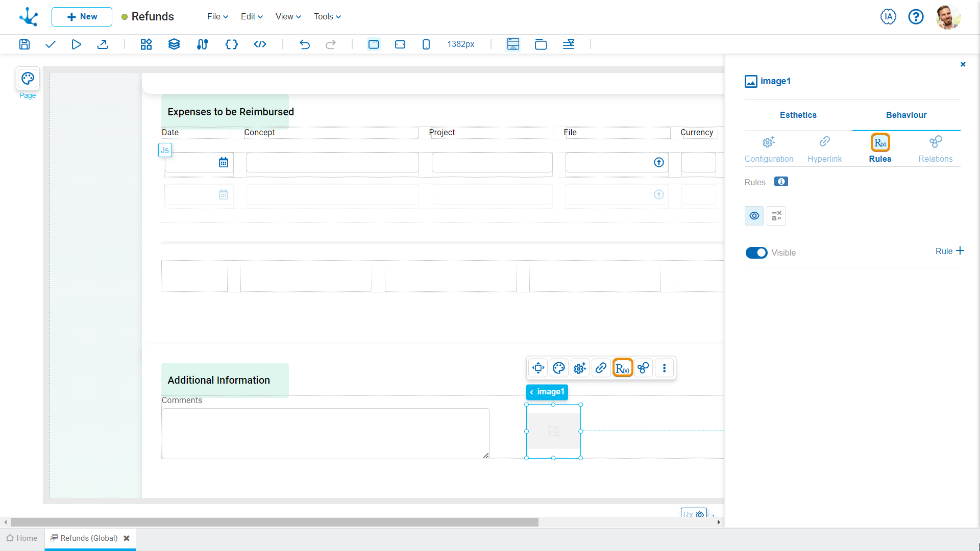Switch to the Esthetics tab in right panel
Screen dimensions: 980x551
click(798, 114)
